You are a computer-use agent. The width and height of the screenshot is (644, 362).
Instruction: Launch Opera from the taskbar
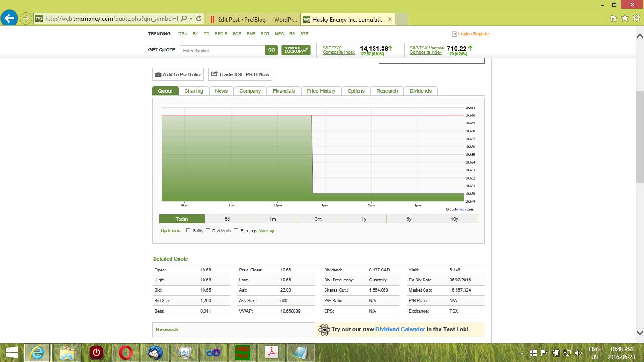[126, 353]
